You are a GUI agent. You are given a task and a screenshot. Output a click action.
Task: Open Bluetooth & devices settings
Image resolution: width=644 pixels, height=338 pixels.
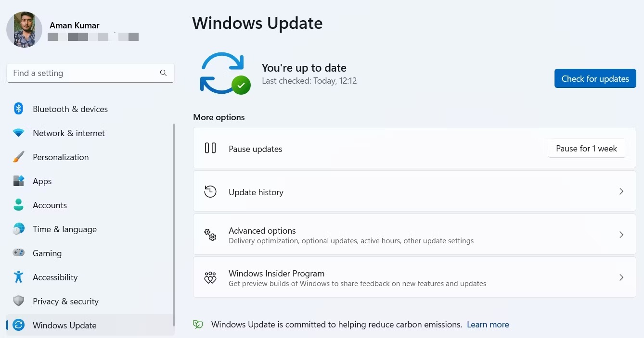pyautogui.click(x=90, y=109)
